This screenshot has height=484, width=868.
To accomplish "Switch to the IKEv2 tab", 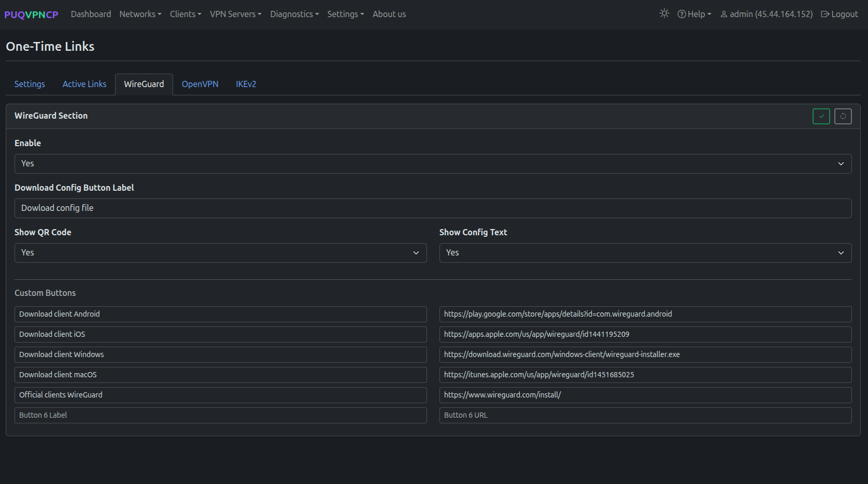I will pyautogui.click(x=246, y=84).
